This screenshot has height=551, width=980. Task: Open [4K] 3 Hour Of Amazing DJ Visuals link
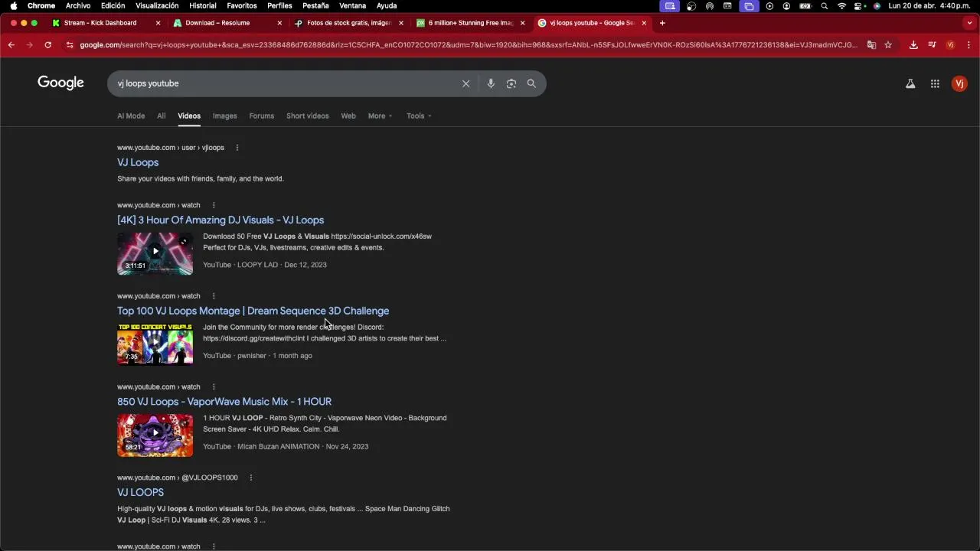(220, 220)
